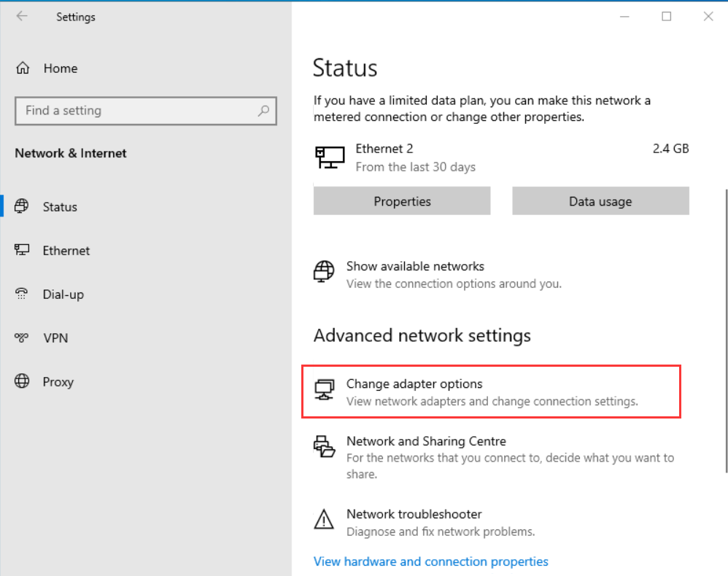Select the VPN tab label in sidebar
This screenshot has height=576, width=728.
(x=55, y=338)
